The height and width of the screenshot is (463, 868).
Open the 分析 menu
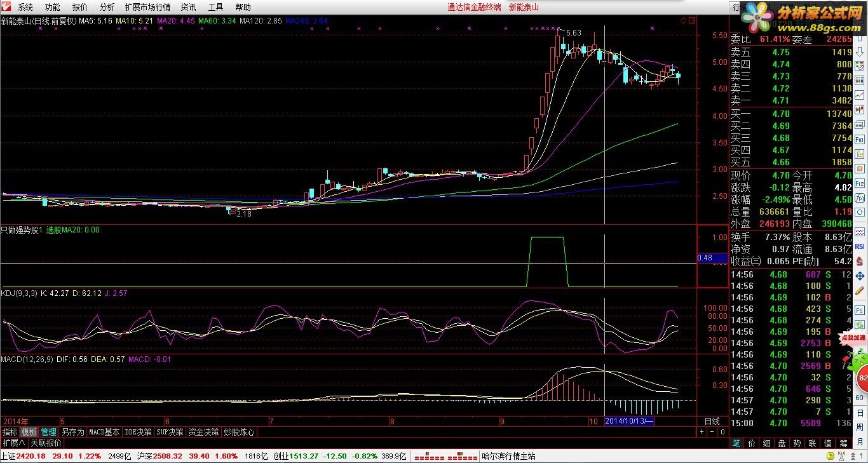[107, 7]
